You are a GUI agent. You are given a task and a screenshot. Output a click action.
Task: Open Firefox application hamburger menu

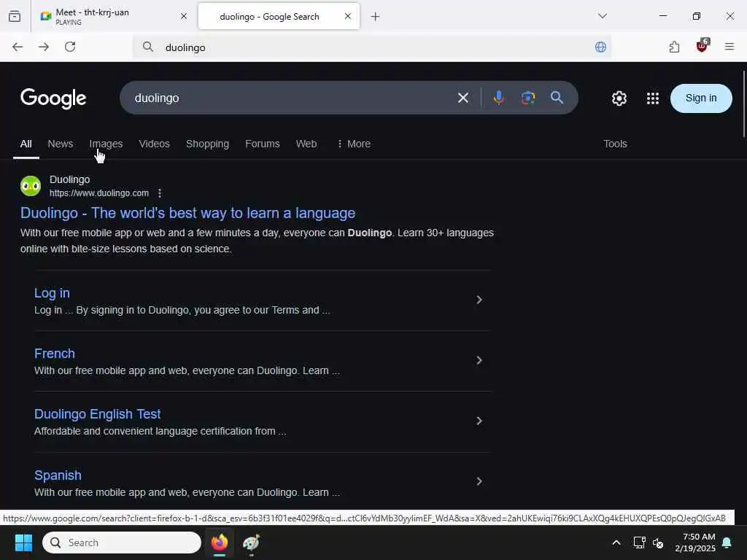click(x=729, y=47)
